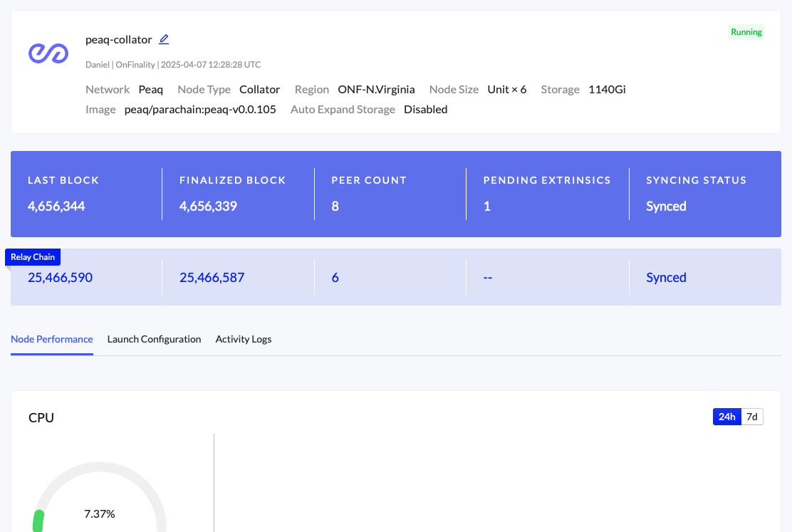
Task: Click the peaq-collator node name
Action: [118, 40]
